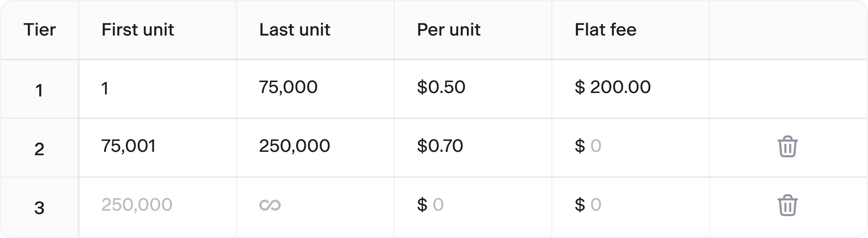The height and width of the screenshot is (238, 868).
Task: Click the Per unit column header
Action: coord(449,30)
